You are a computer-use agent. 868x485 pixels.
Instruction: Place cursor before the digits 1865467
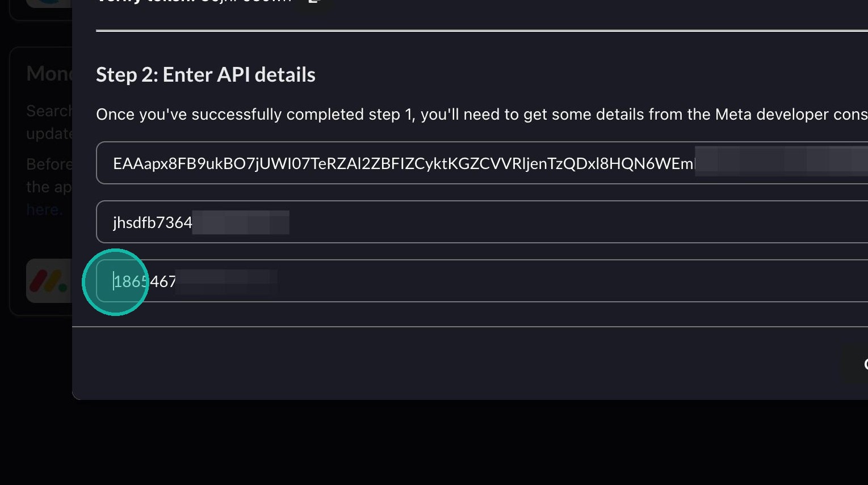click(114, 281)
